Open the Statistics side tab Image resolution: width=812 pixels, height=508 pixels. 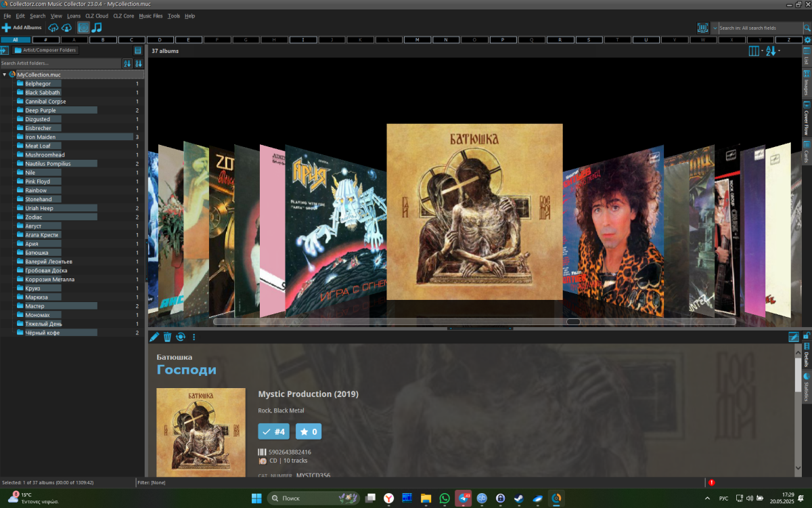click(807, 387)
